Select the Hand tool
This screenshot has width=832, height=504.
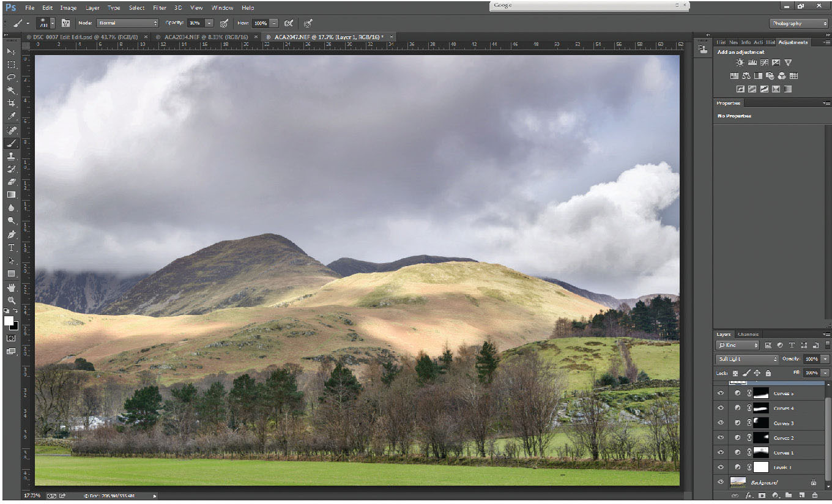[x=11, y=287]
